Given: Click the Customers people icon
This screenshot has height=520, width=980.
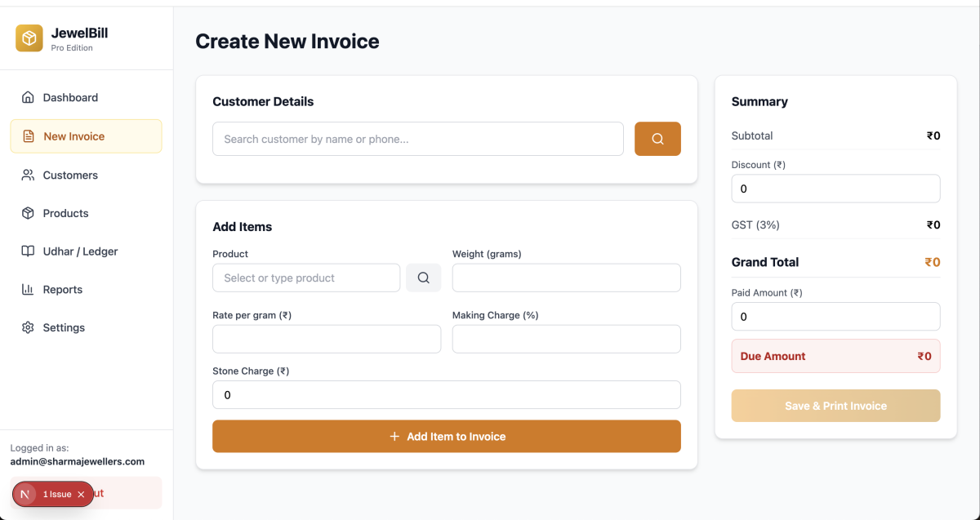Looking at the screenshot, I should point(28,176).
